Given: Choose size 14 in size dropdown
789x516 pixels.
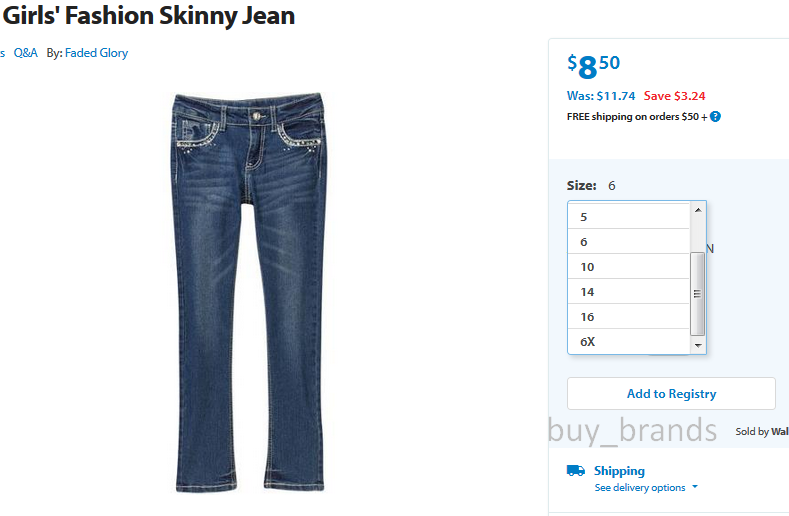Looking at the screenshot, I should [x=628, y=292].
